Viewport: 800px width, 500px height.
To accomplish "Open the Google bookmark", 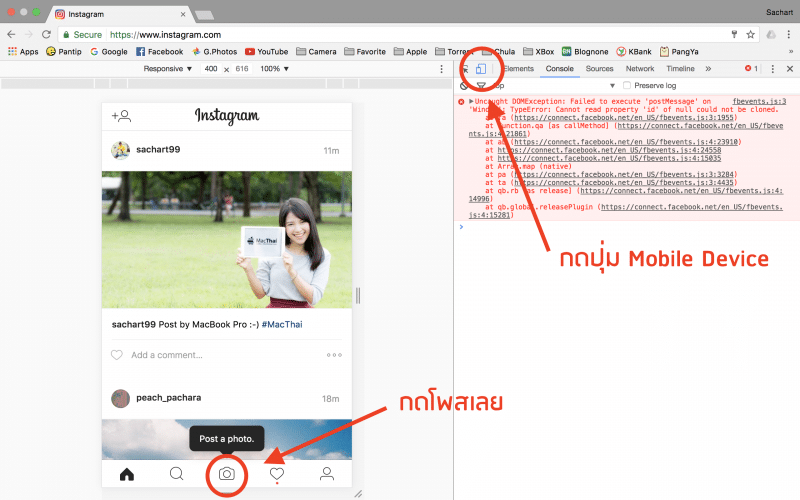I will tap(109, 52).
